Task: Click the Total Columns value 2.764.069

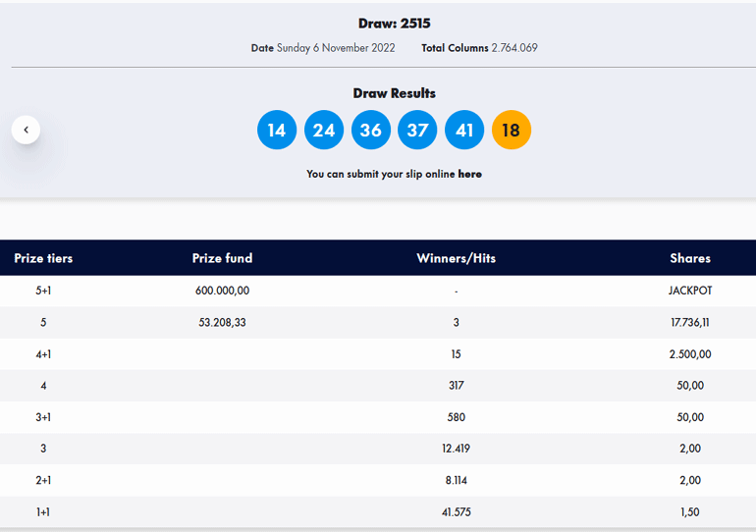Action: (514, 48)
